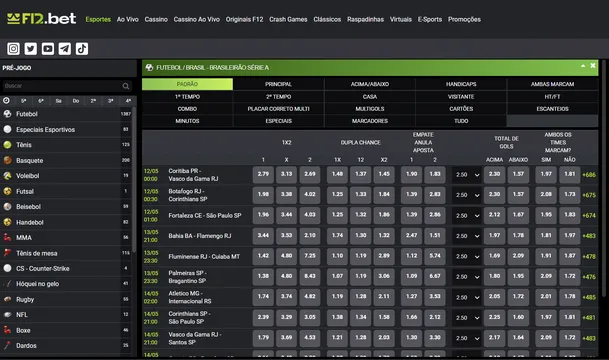The height and width of the screenshot is (360, 609).
Task: Select Tênis de mesa sport
Action: click(x=66, y=253)
